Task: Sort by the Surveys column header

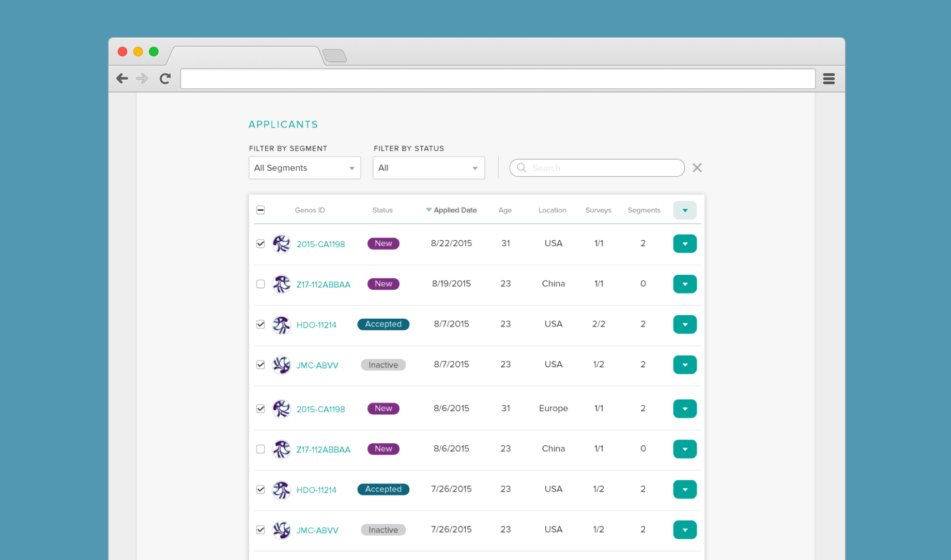Action: click(x=598, y=210)
